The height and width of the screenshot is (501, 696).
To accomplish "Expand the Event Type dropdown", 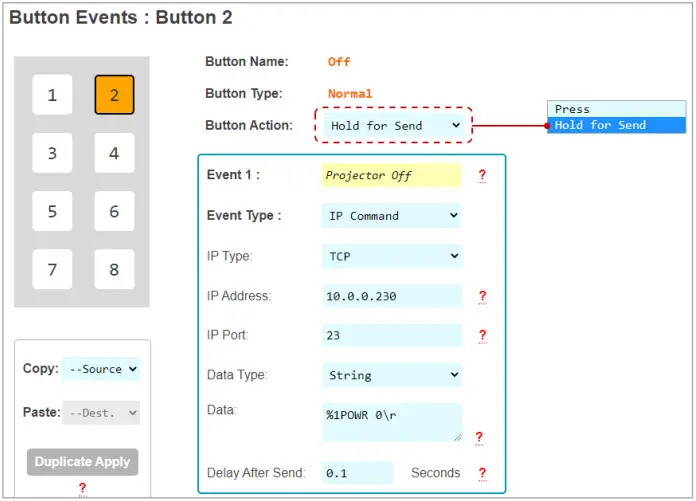I will pos(392,216).
